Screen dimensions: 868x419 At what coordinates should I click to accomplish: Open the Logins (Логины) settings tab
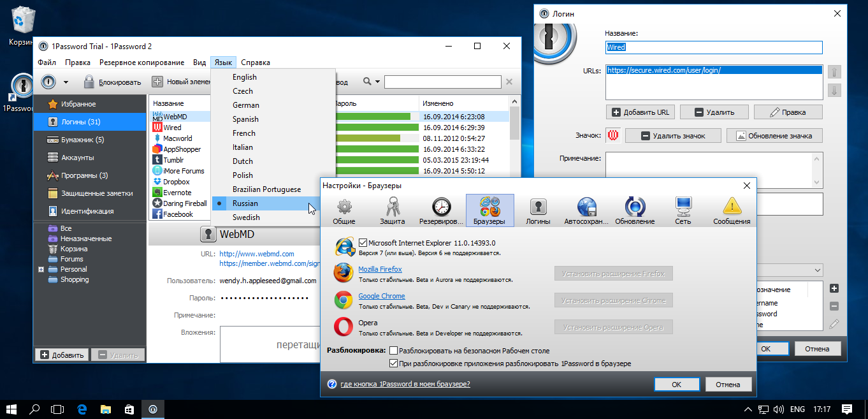pos(538,211)
